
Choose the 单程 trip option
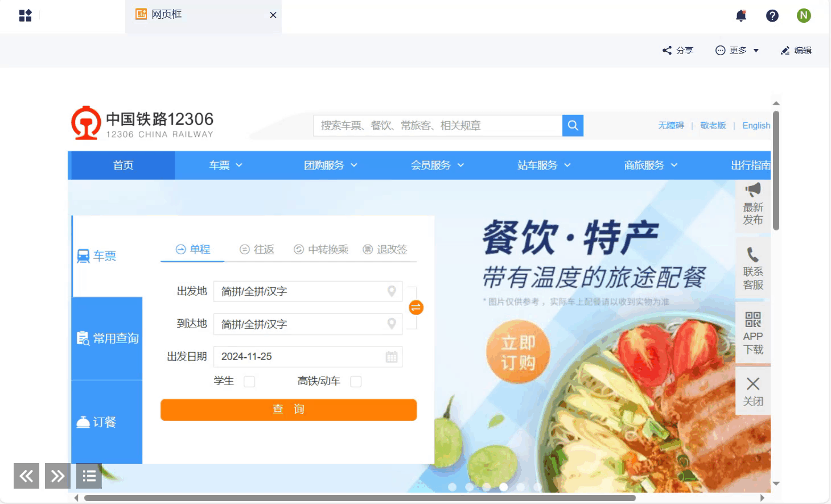[x=193, y=249]
